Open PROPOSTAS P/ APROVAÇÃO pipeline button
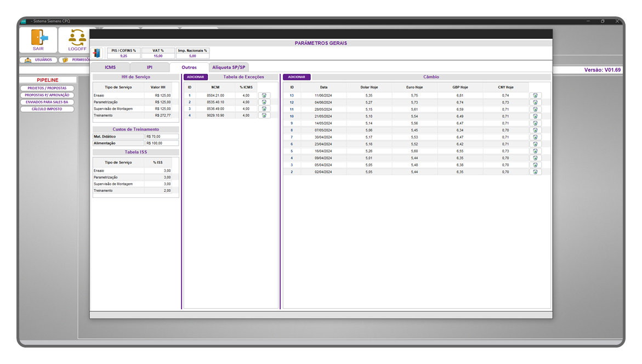 (x=47, y=95)
